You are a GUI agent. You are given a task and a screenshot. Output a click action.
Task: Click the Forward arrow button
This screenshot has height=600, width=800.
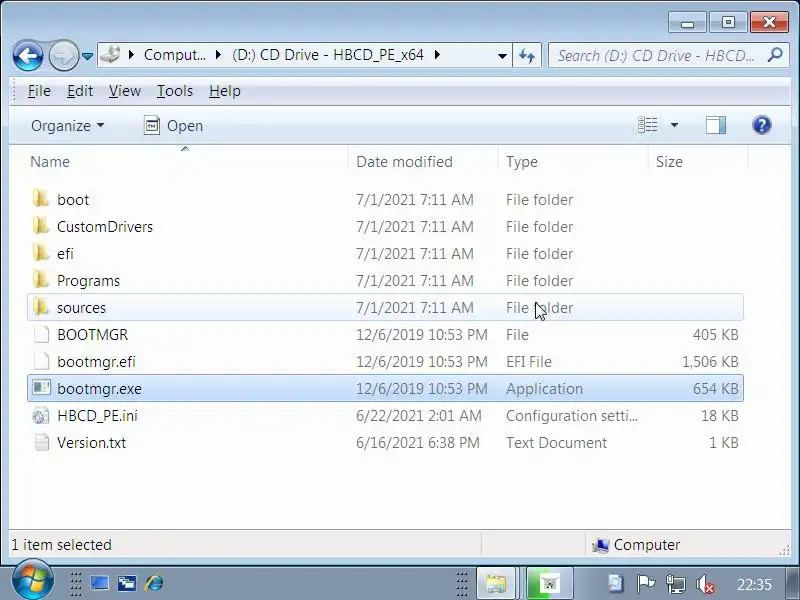coord(63,55)
